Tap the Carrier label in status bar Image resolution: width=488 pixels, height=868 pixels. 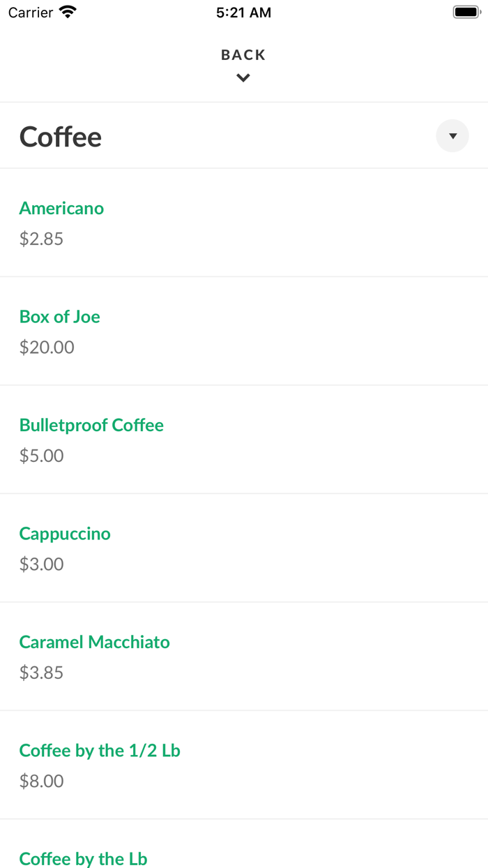coord(28,12)
